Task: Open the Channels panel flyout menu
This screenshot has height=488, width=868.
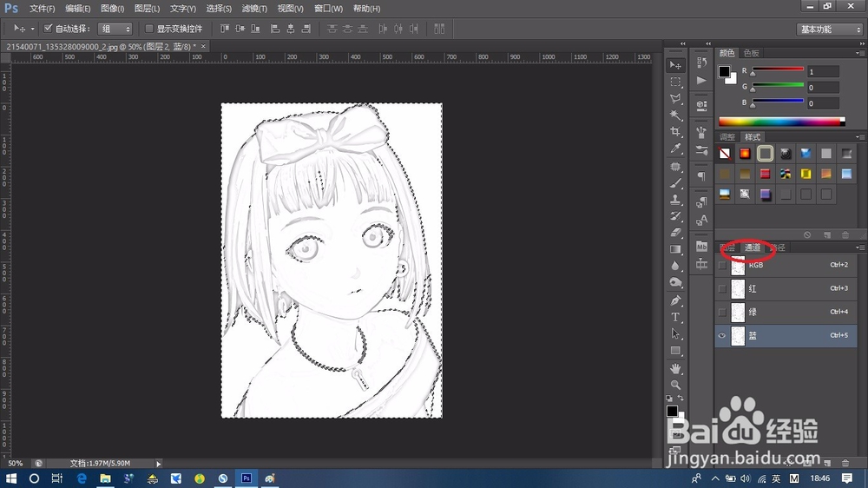Action: coord(859,247)
